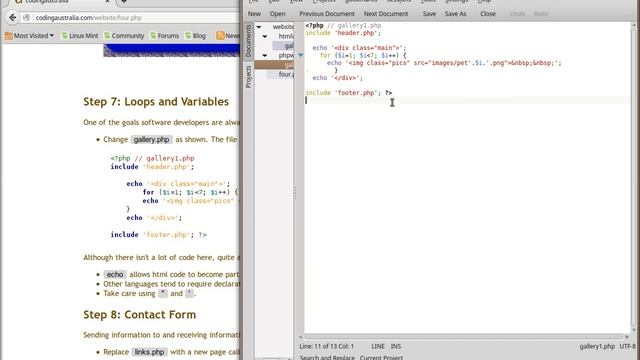Click the greyed Undo toolbar button

pyautogui.click(x=517, y=14)
